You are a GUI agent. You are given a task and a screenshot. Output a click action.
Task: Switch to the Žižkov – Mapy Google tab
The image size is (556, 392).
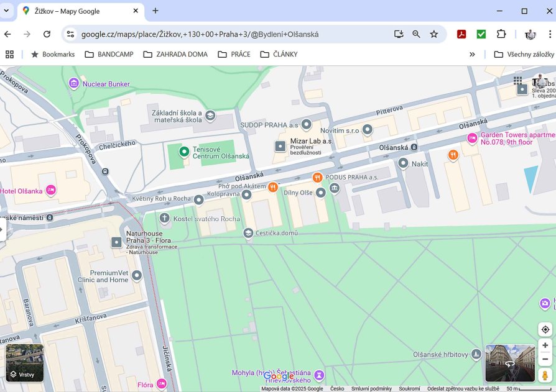[x=81, y=11]
